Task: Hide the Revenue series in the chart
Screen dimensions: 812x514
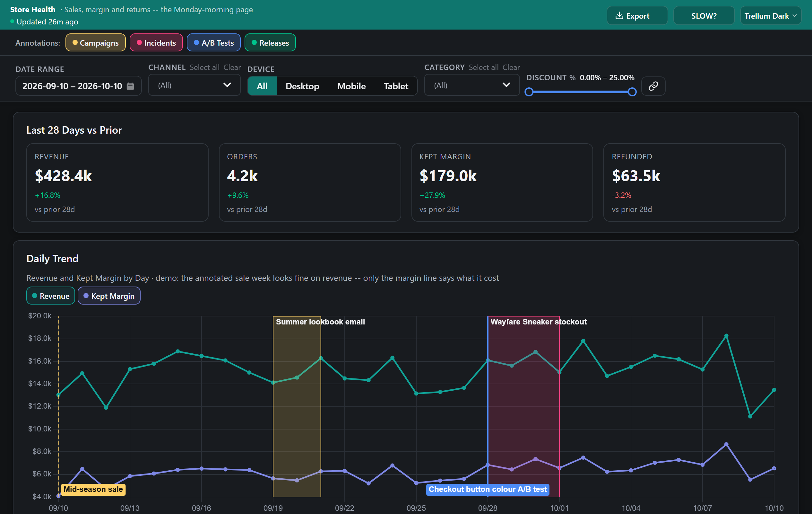Action: pyautogui.click(x=51, y=296)
